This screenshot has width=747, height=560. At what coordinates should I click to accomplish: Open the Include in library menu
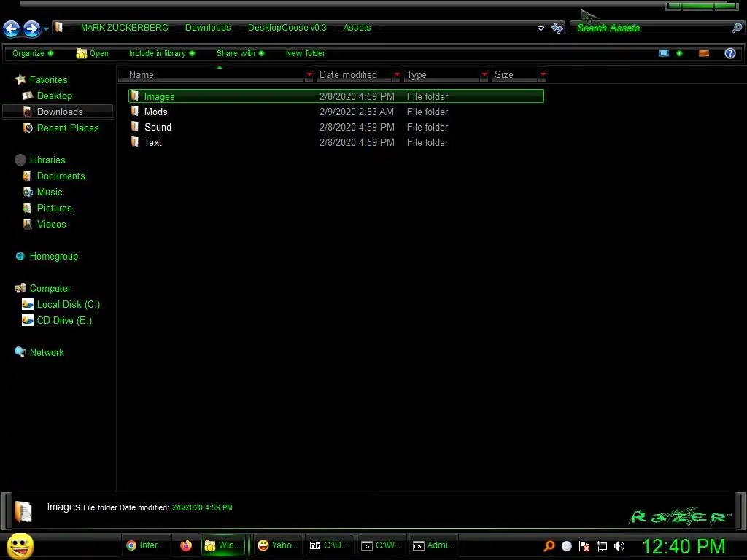pos(162,53)
